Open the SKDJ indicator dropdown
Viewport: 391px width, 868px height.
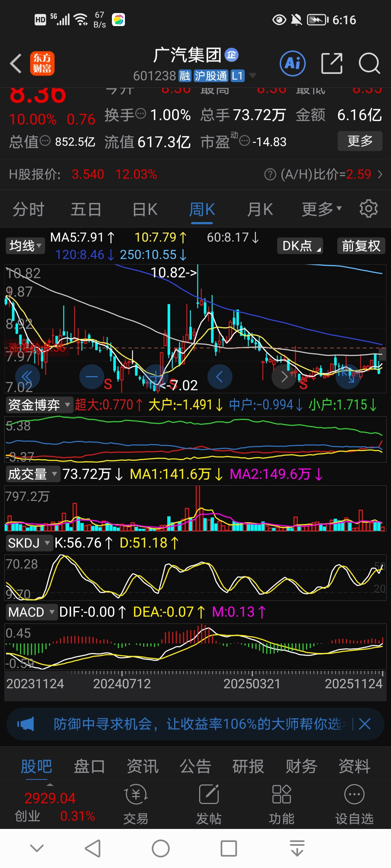click(x=29, y=543)
